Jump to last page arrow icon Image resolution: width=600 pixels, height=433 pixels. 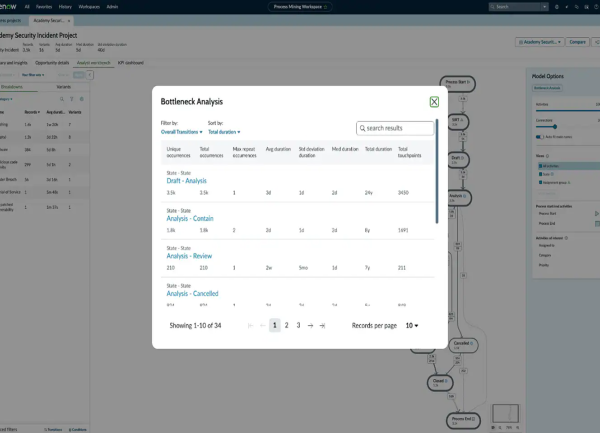tap(322, 326)
